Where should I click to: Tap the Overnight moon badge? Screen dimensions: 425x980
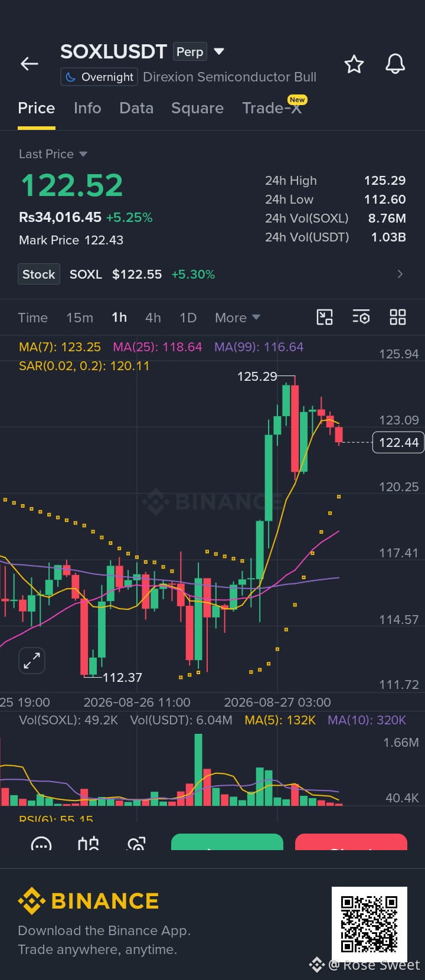tap(99, 77)
